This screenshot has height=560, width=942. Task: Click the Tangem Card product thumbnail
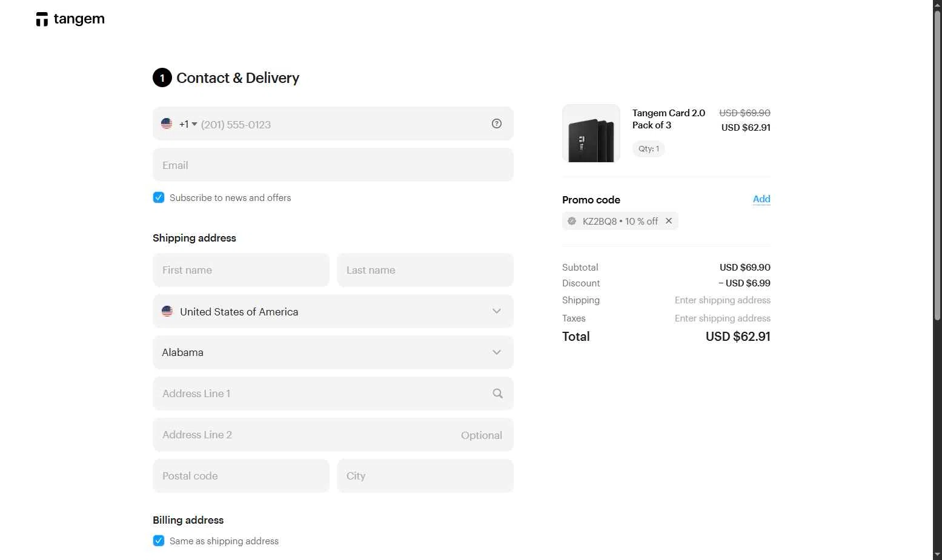tap(591, 133)
